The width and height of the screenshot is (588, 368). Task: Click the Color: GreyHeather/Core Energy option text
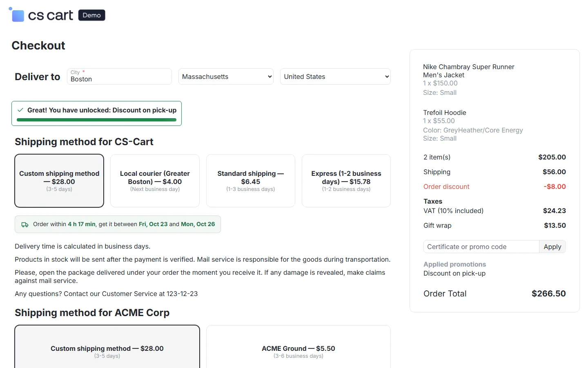pos(473,130)
